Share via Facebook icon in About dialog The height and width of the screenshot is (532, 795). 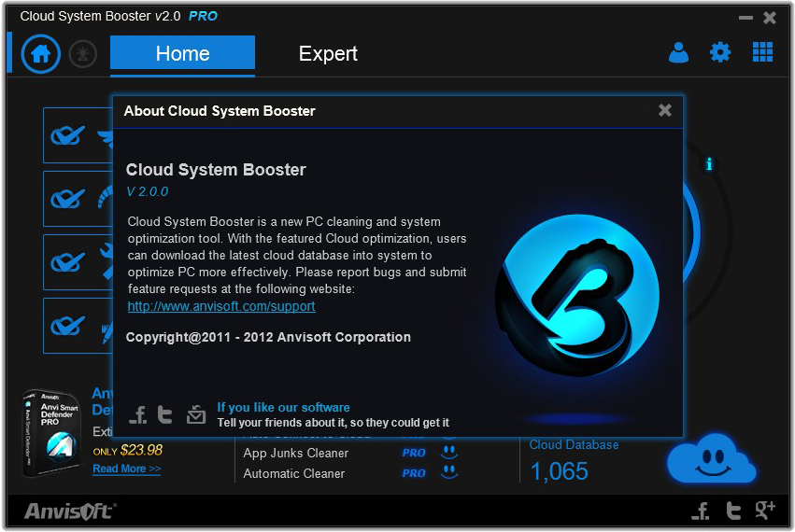click(x=138, y=414)
